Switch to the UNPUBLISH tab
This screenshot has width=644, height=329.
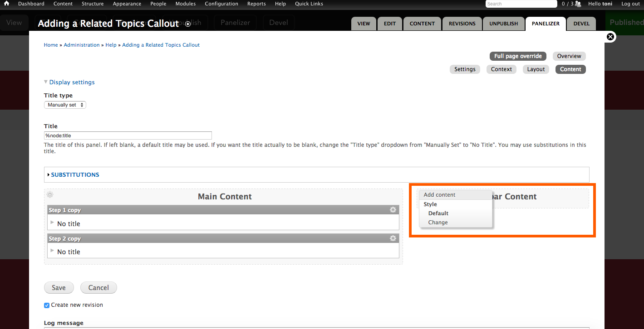point(503,24)
